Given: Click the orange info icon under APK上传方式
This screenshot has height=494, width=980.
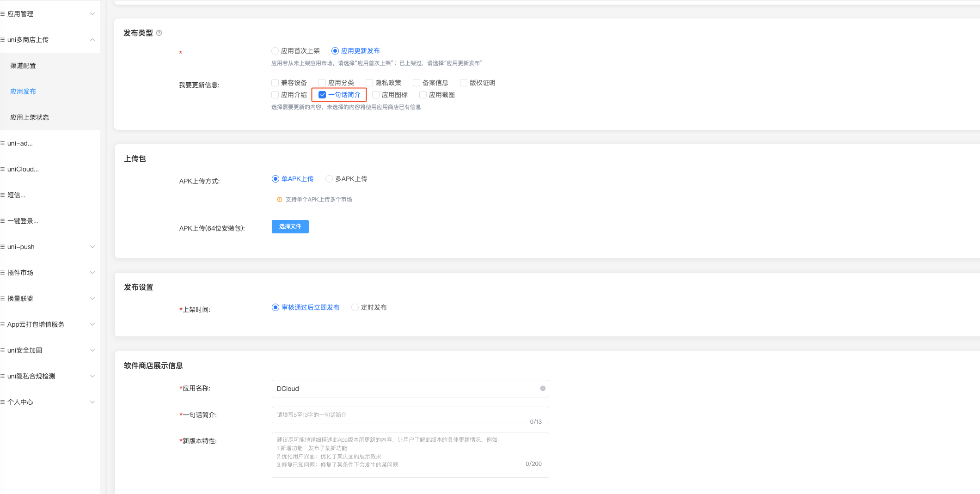Looking at the screenshot, I should (279, 200).
